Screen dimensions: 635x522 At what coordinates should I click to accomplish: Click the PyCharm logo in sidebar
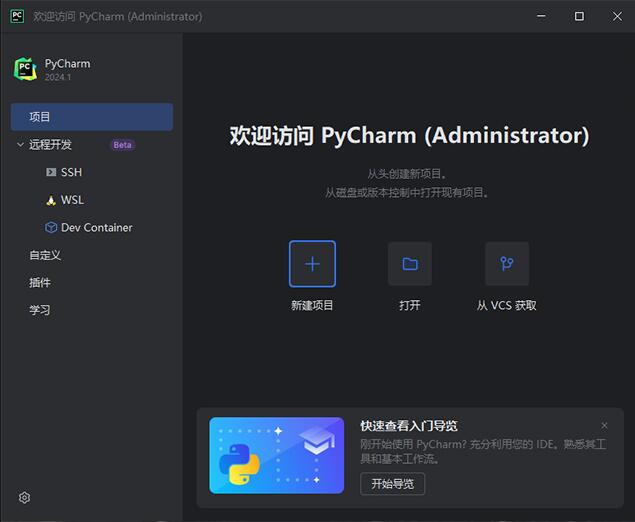pos(25,68)
